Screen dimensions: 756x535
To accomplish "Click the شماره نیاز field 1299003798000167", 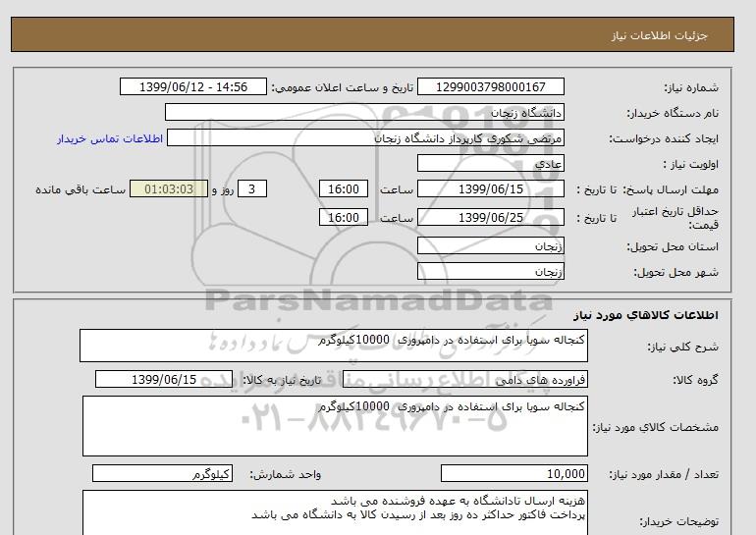I will pyautogui.click(x=490, y=86).
